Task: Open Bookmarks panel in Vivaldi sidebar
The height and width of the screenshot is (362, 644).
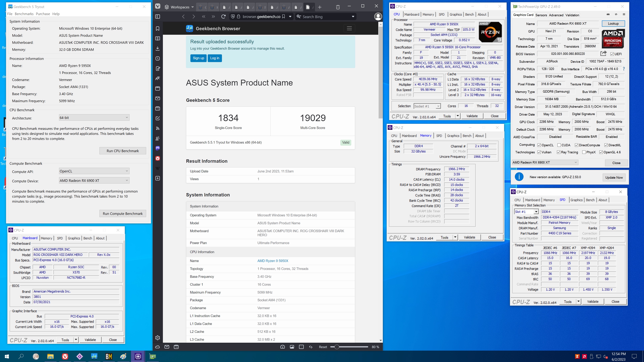Action: [158, 29]
